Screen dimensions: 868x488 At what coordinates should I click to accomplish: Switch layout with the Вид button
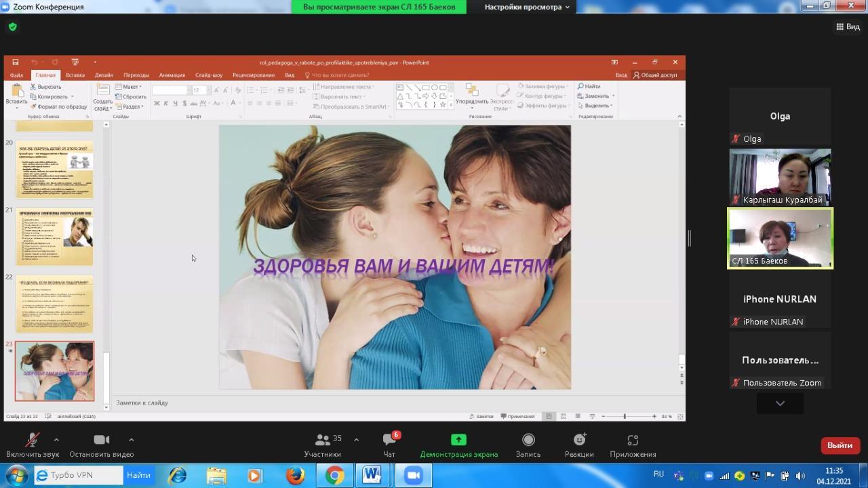point(848,27)
